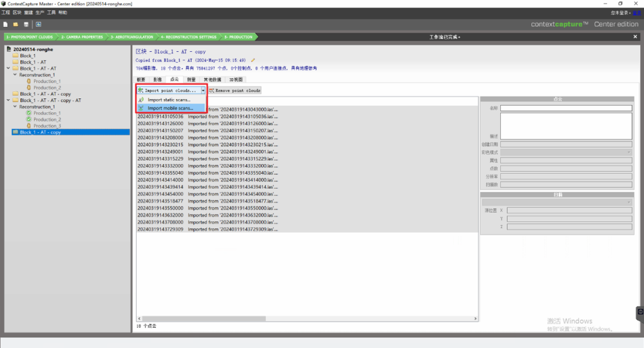Click the Import mobile scans icon
Viewport: 644px width, 348px height.
(x=141, y=108)
